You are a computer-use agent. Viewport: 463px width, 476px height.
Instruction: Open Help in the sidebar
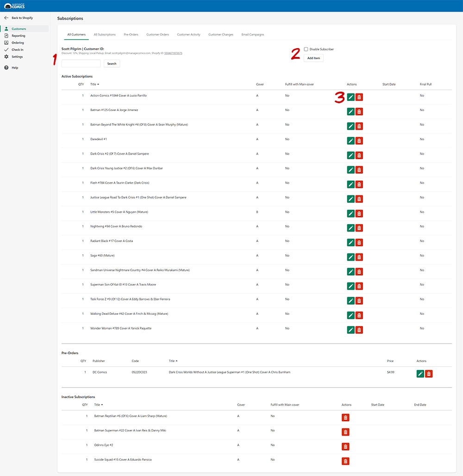pos(14,68)
